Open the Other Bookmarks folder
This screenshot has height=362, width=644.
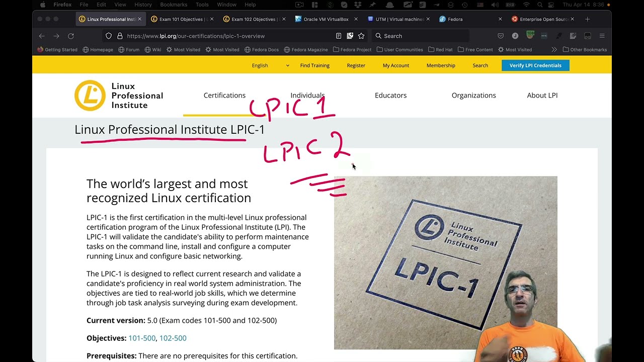585,50
